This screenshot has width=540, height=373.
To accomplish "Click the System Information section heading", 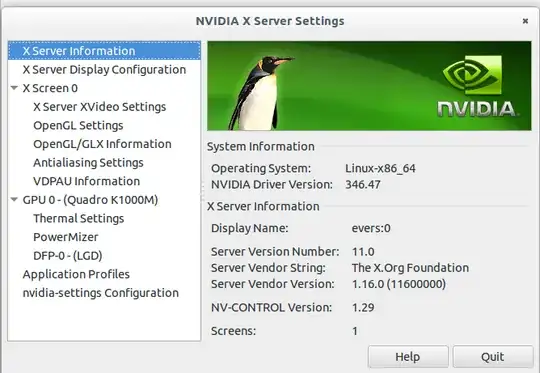I will pos(261,146).
